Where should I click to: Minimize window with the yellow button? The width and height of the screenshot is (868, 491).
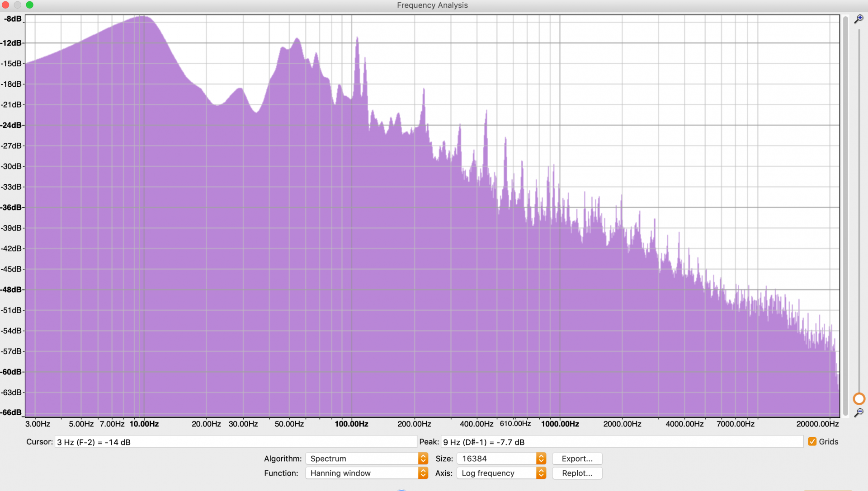18,5
